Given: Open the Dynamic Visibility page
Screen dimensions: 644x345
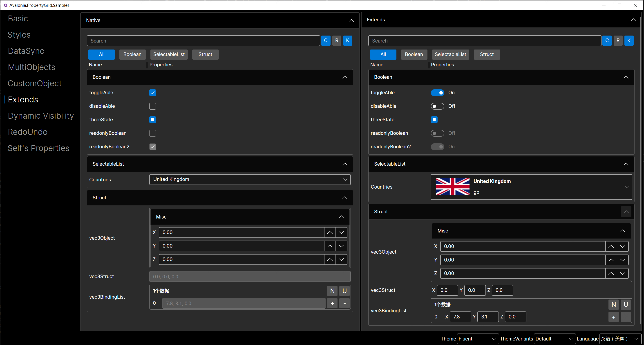Looking at the screenshot, I should tap(41, 116).
